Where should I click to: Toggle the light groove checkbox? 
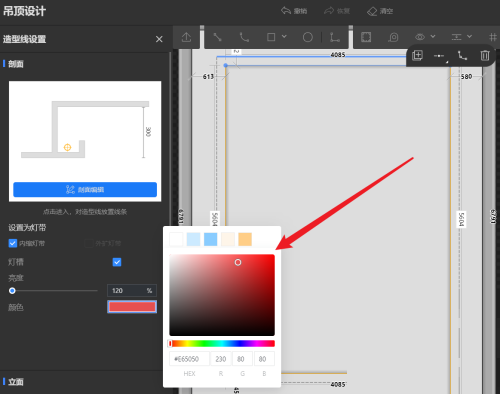[117, 262]
